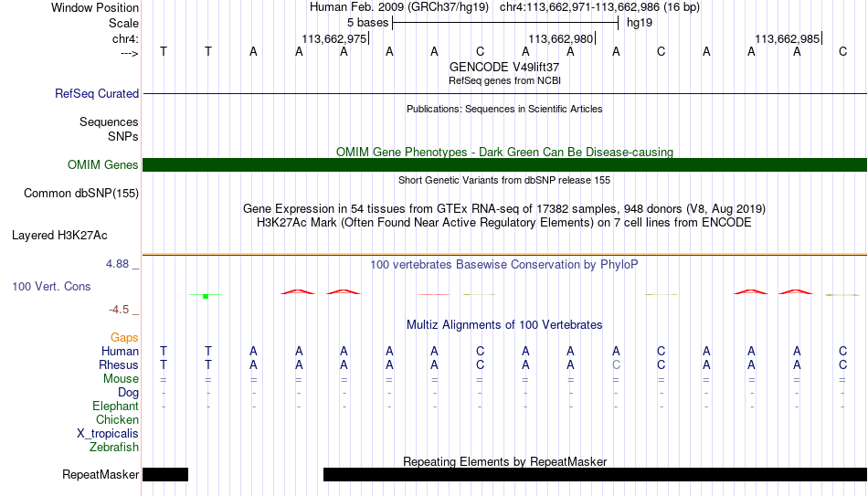Click the long black RepeatMasker element
868x496 pixels.
tap(595, 474)
